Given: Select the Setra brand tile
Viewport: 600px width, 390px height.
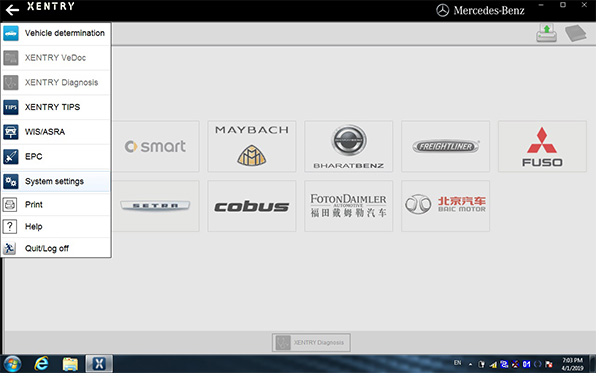Looking at the screenshot, I should (x=155, y=206).
